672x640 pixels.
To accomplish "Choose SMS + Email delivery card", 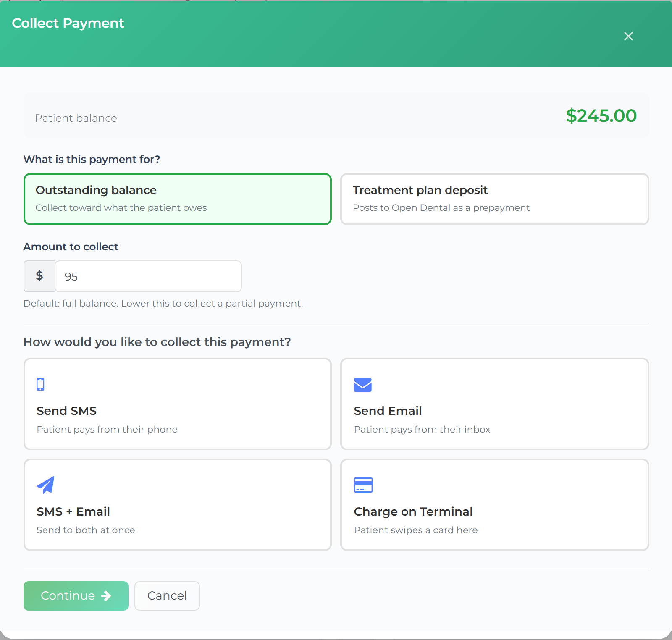I will coord(178,505).
